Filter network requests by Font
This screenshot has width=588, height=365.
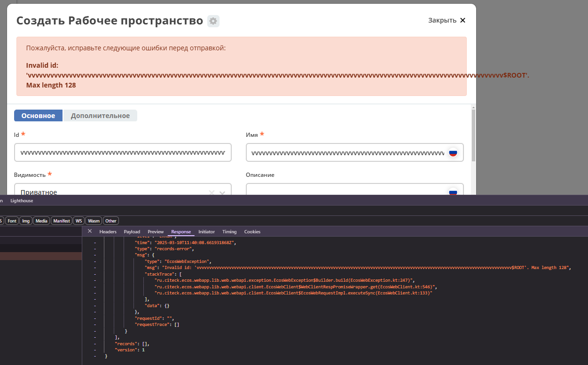[x=12, y=221]
